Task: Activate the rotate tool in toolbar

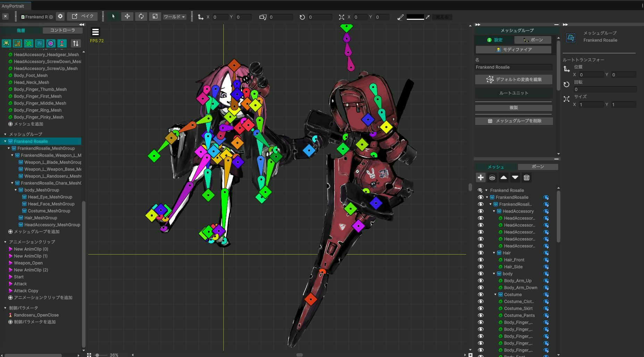Action: point(141,17)
